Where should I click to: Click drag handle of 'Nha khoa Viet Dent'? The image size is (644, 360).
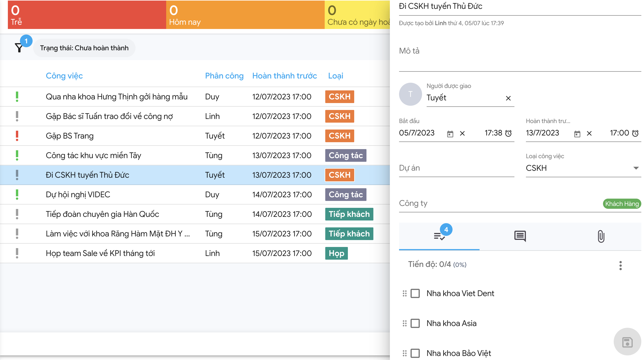coord(404,293)
